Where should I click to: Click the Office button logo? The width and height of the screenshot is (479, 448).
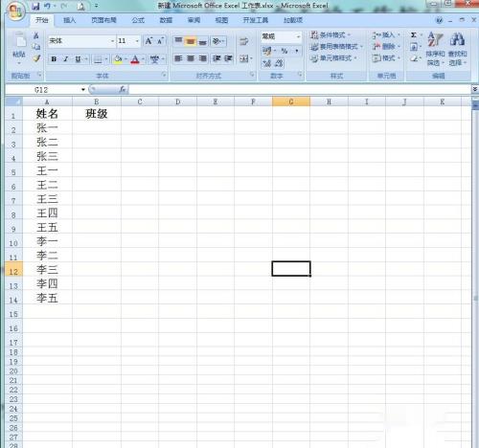tap(15, 11)
